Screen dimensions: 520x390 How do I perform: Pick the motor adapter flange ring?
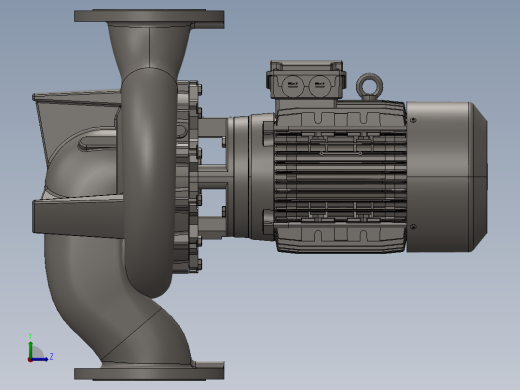click(x=241, y=177)
